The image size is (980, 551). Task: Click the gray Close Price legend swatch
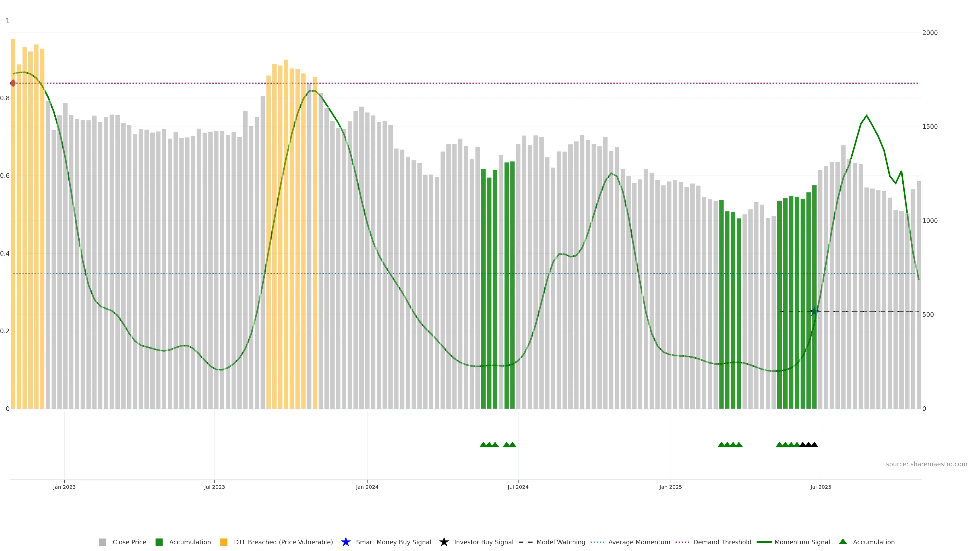pos(102,542)
